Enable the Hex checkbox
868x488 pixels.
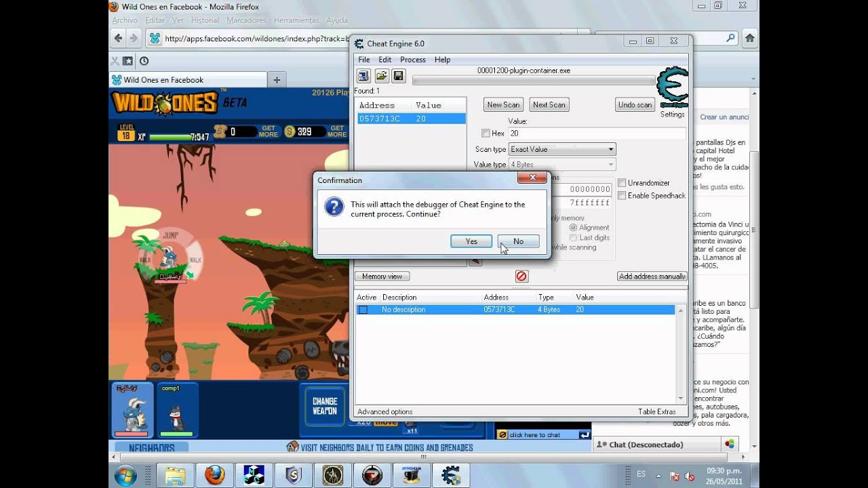[x=486, y=134]
